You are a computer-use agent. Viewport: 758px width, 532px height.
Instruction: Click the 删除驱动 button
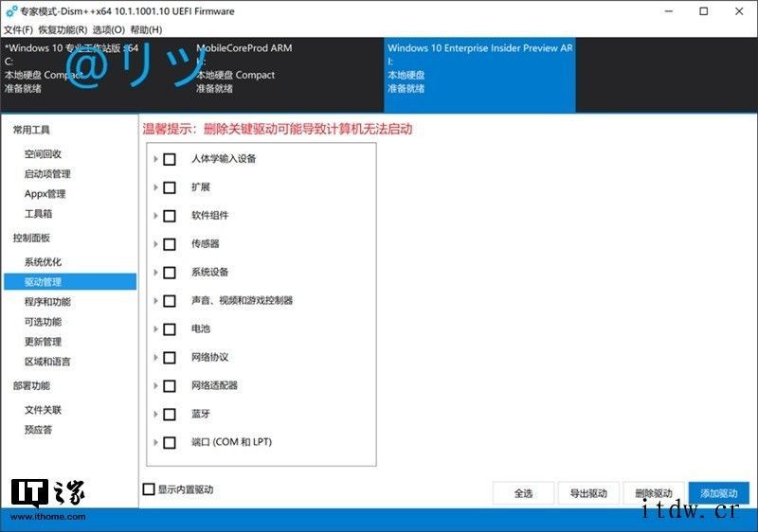[x=654, y=493]
